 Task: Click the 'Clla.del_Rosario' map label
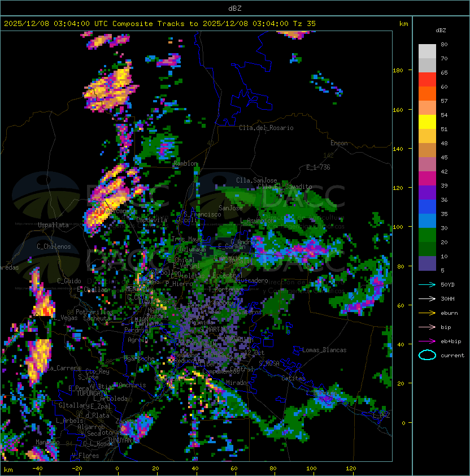(x=266, y=128)
